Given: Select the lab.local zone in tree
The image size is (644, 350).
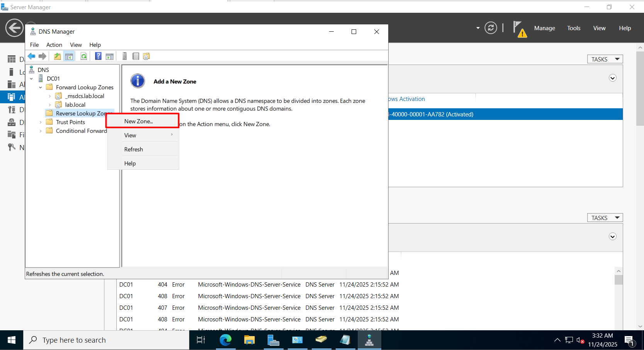Looking at the screenshot, I should click(x=75, y=105).
